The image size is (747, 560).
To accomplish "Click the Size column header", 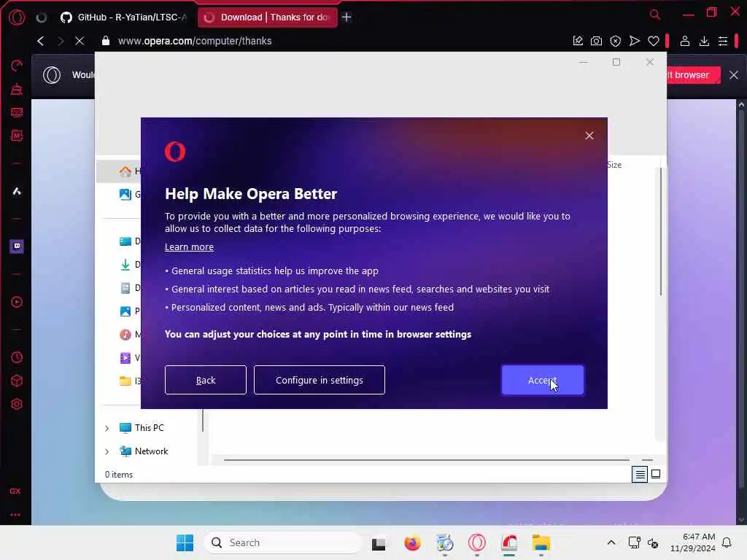I will [x=614, y=165].
